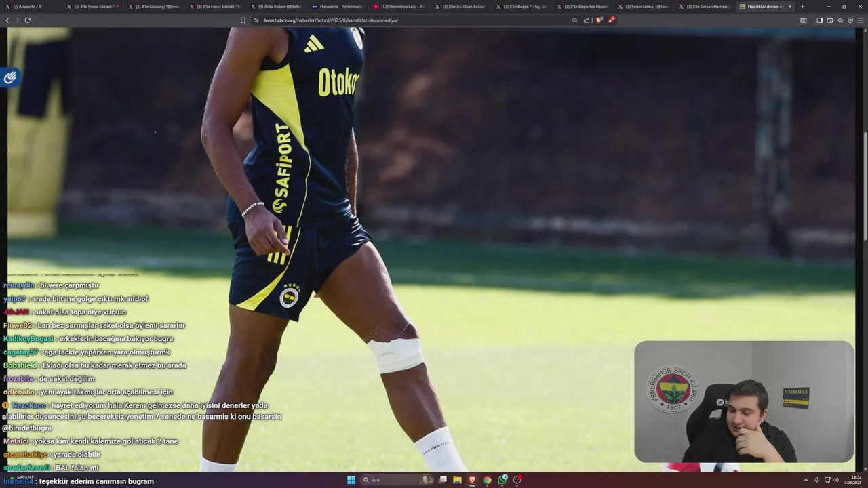Open the Brave Wallet icon
The image size is (868, 488).
(x=830, y=20)
